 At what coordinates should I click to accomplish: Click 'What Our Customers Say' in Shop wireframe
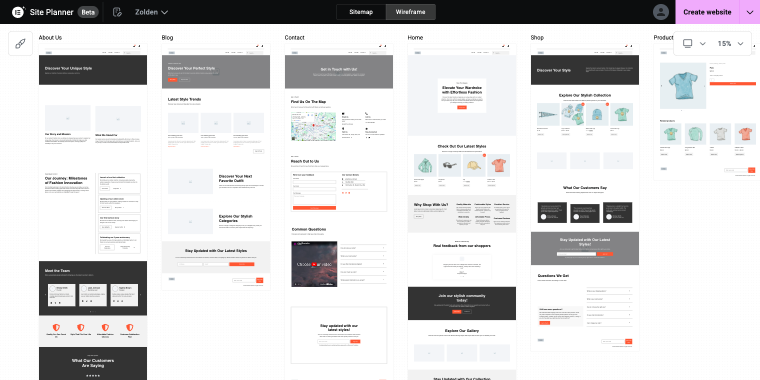(585, 188)
